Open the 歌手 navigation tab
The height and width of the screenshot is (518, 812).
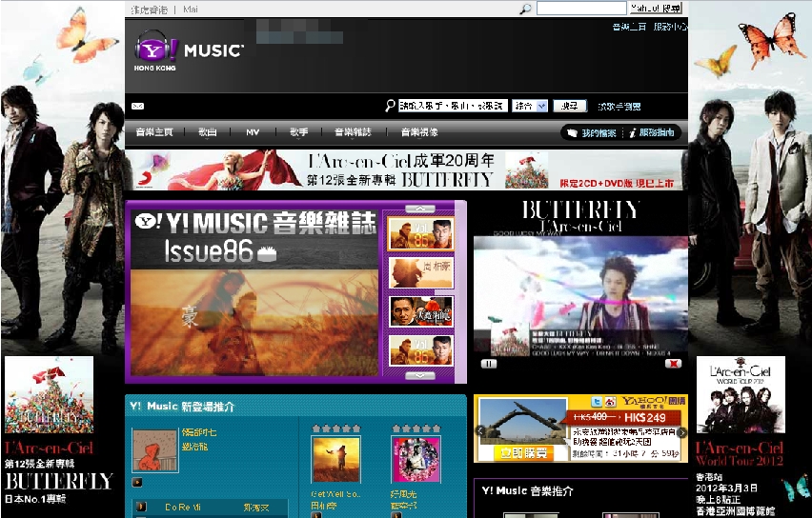point(299,132)
